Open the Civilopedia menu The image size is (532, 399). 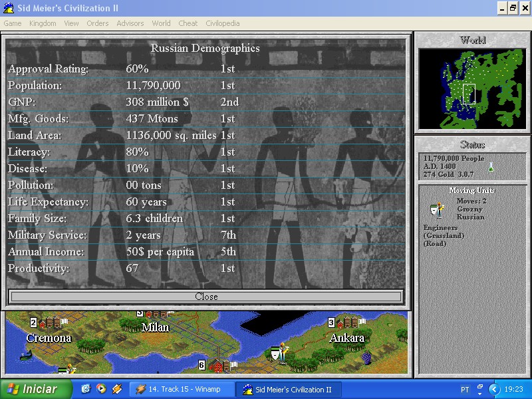tap(223, 23)
